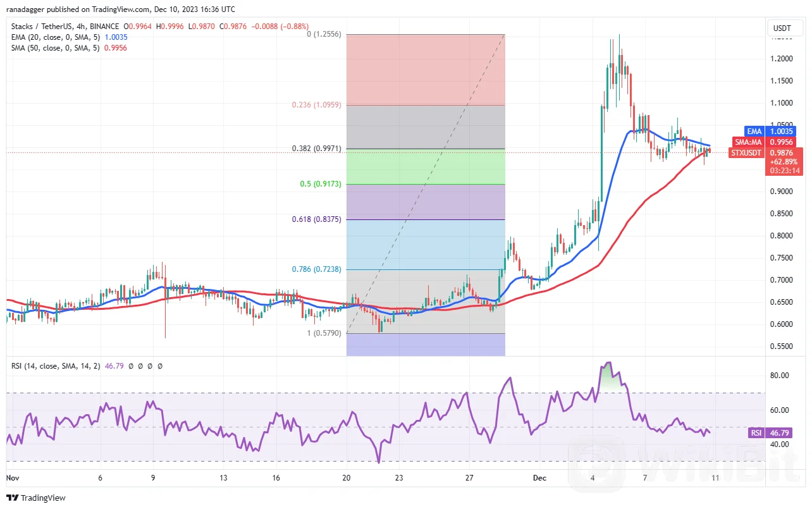Click the RSI (14, close, SMA) legend

click(x=55, y=365)
